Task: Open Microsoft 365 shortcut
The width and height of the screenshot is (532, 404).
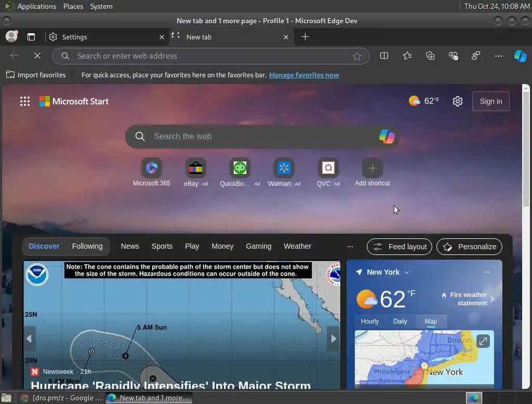Action: [x=151, y=172]
